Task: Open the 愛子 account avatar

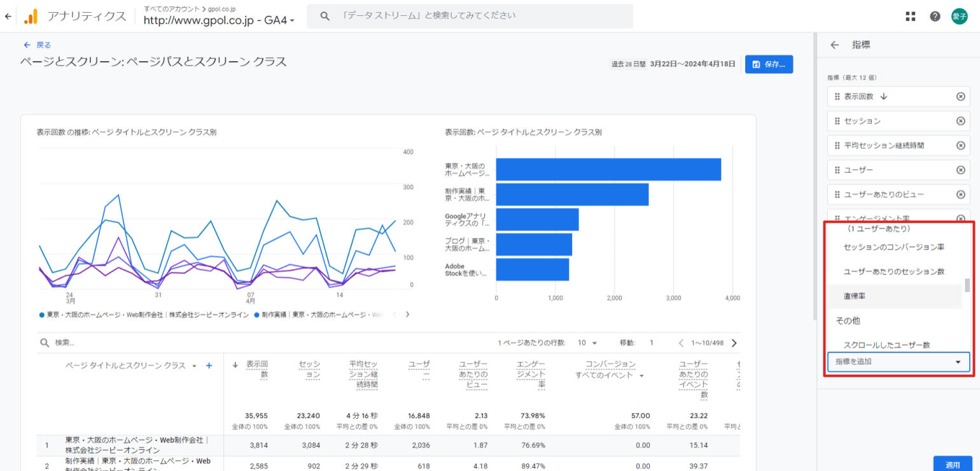Action: [959, 17]
